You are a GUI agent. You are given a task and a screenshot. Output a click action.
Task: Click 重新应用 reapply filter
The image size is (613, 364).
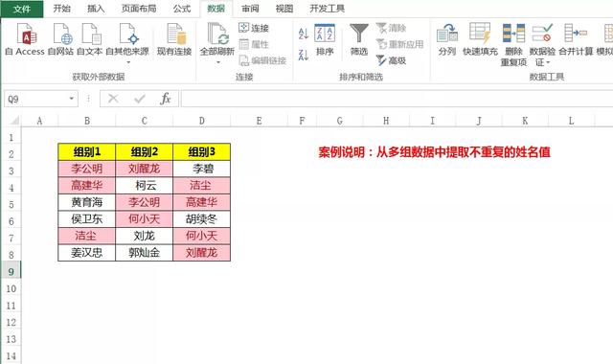pos(399,44)
